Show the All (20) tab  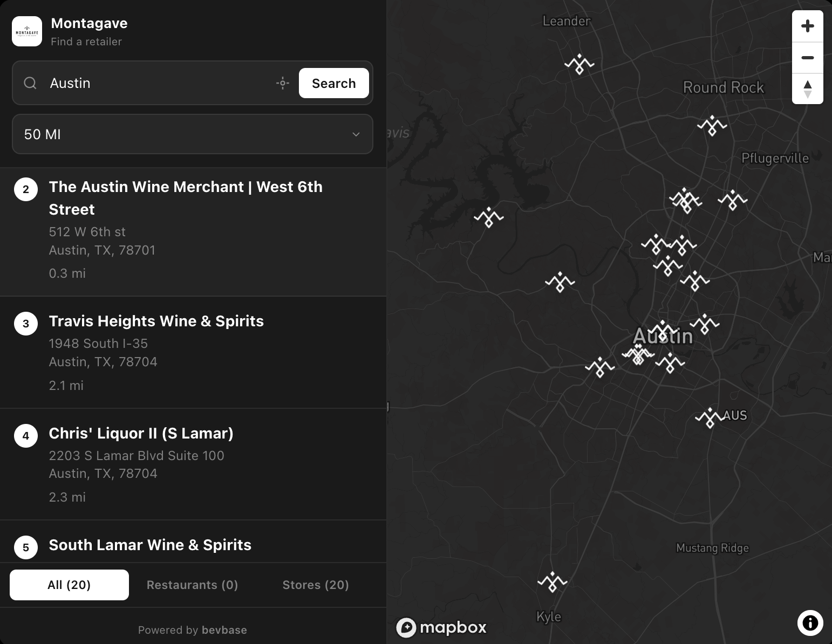tap(69, 585)
